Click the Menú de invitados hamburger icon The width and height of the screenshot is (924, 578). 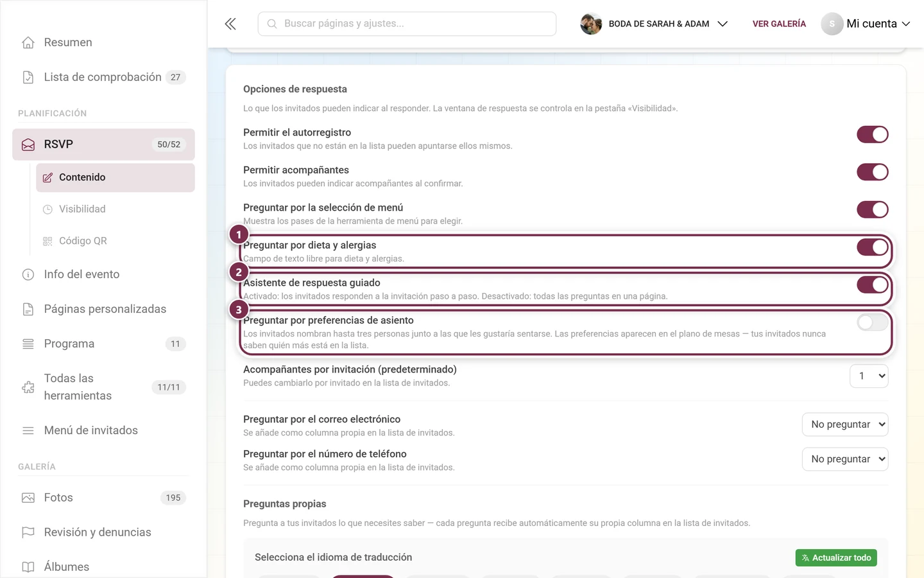(28, 431)
